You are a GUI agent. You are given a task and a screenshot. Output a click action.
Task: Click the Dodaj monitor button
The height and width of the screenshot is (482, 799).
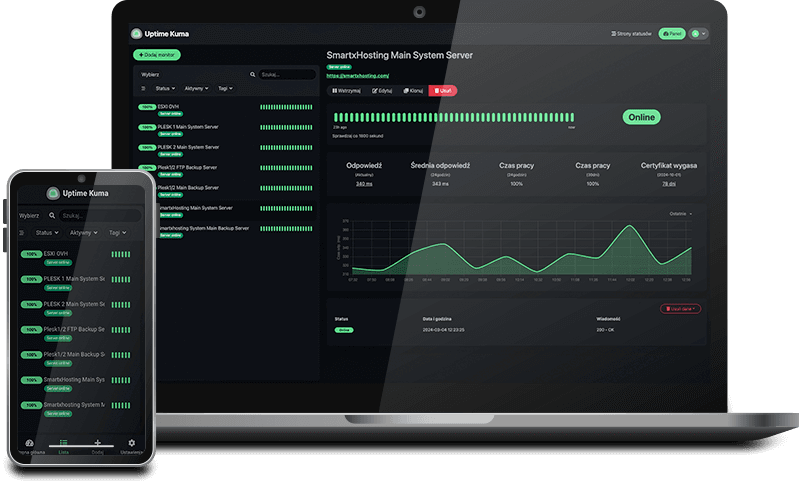click(157, 55)
